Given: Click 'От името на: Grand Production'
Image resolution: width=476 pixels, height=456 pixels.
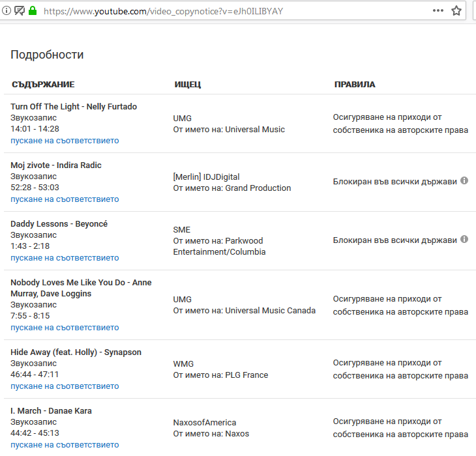Looking at the screenshot, I should [x=232, y=188].
